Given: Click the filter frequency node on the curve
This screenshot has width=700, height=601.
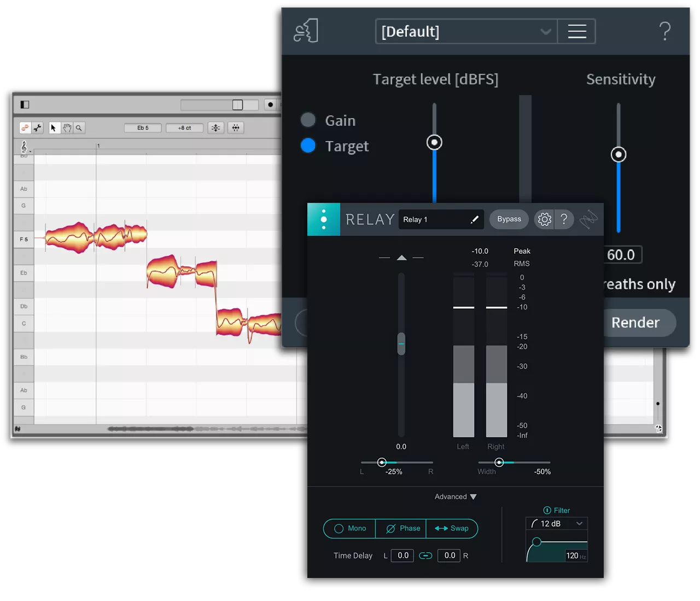Looking at the screenshot, I should [x=536, y=542].
